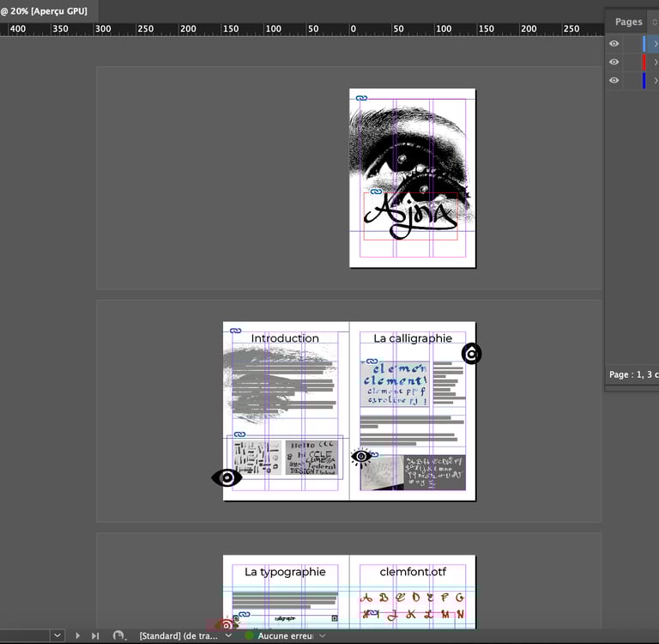This screenshot has width=659, height=644.
Task: Select the 'Hello CCC' lettering image
Action: coord(311,458)
